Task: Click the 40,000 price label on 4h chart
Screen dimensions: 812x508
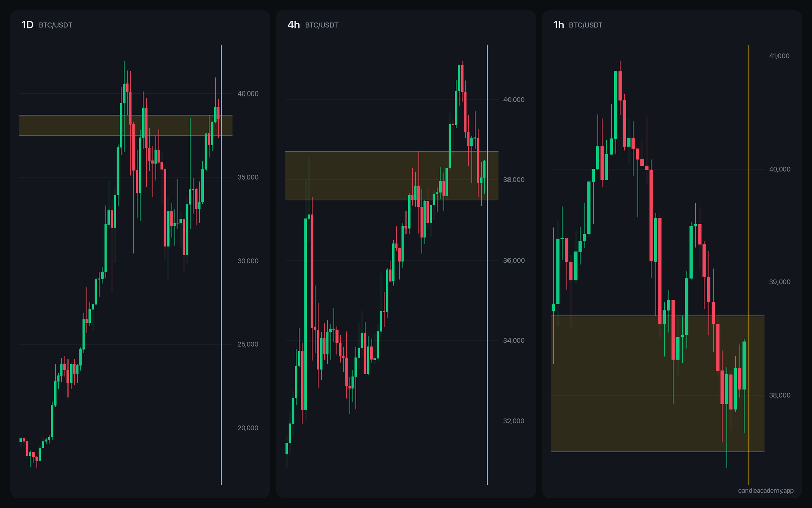Action: click(x=514, y=100)
